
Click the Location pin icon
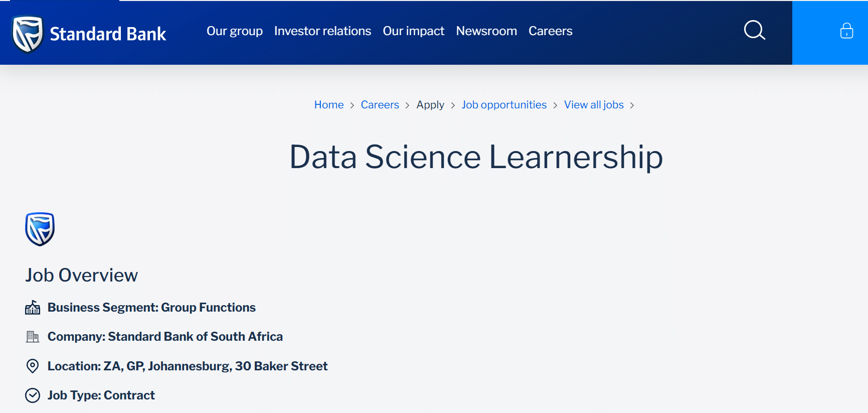tap(33, 366)
